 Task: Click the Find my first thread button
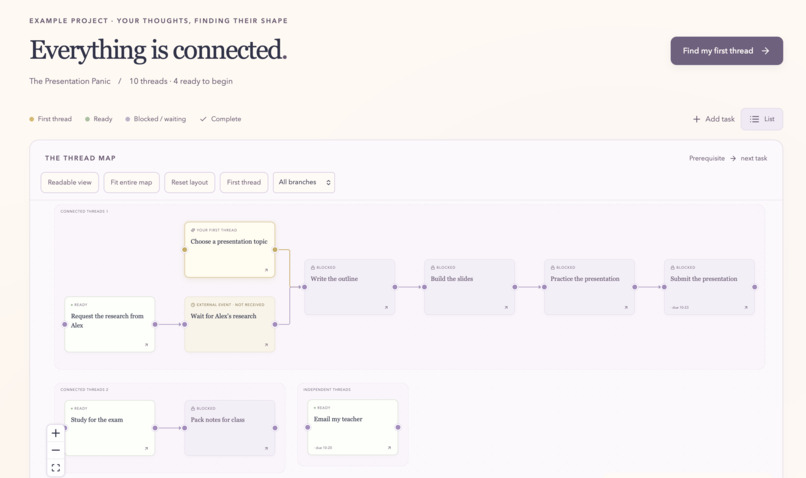click(x=726, y=50)
